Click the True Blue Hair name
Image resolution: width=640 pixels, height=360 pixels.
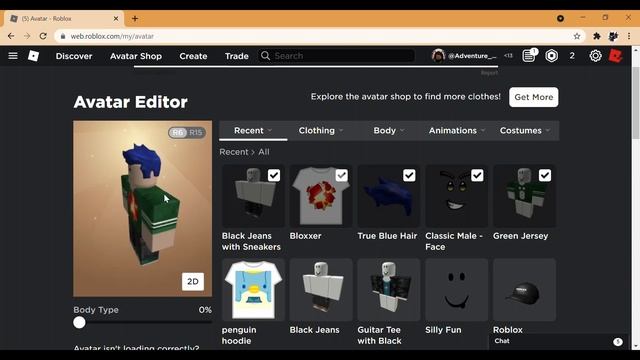click(387, 236)
